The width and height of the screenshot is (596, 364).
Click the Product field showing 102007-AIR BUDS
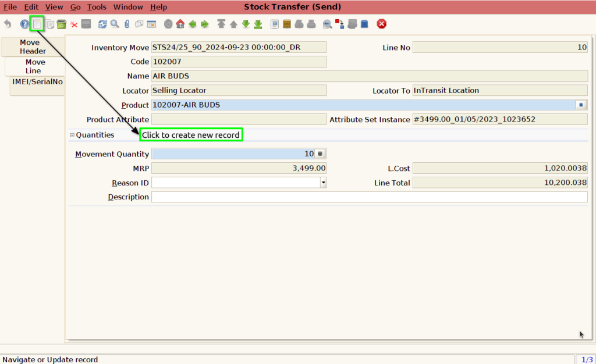pos(364,105)
